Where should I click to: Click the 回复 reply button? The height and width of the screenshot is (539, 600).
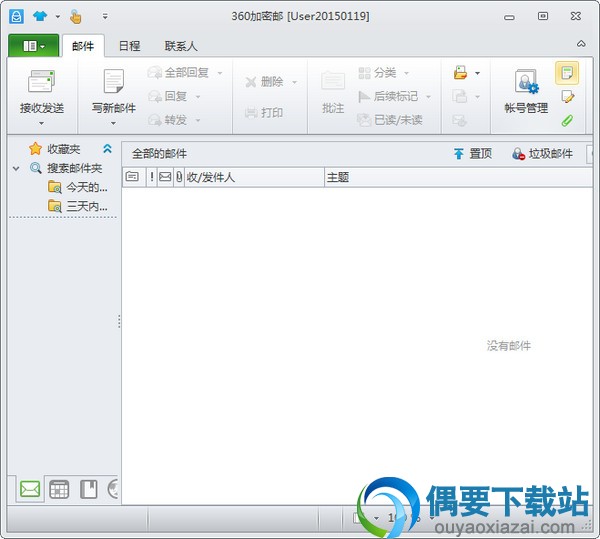click(x=168, y=96)
